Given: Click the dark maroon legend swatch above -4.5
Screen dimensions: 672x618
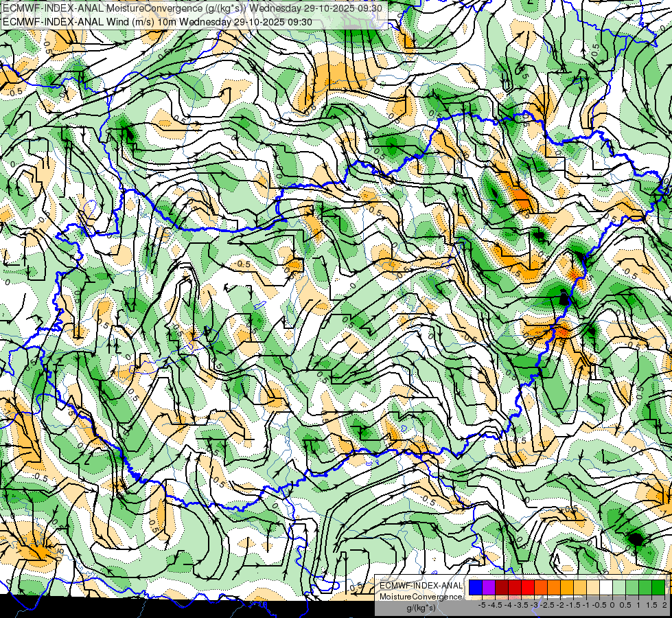Looking at the screenshot, I should [502, 587].
